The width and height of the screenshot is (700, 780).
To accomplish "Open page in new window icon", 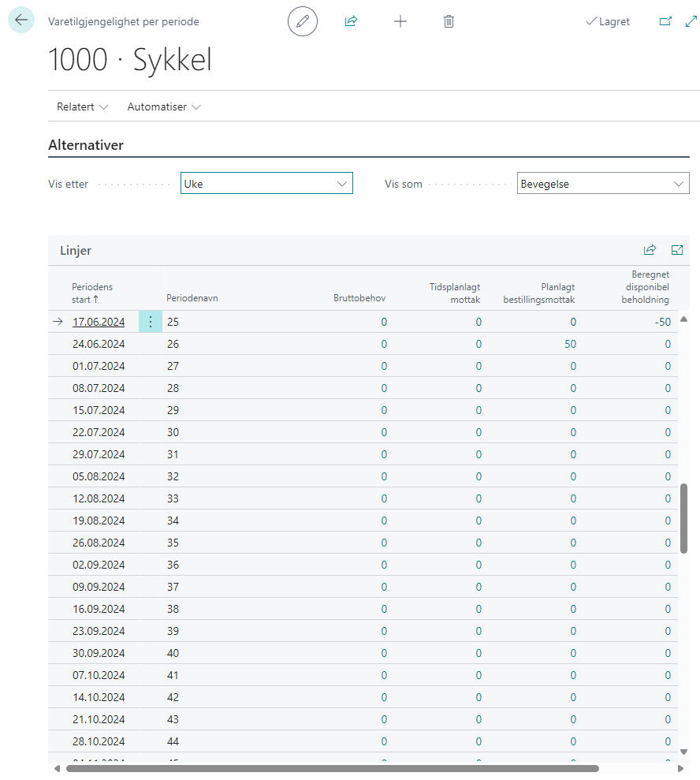I will click(665, 21).
